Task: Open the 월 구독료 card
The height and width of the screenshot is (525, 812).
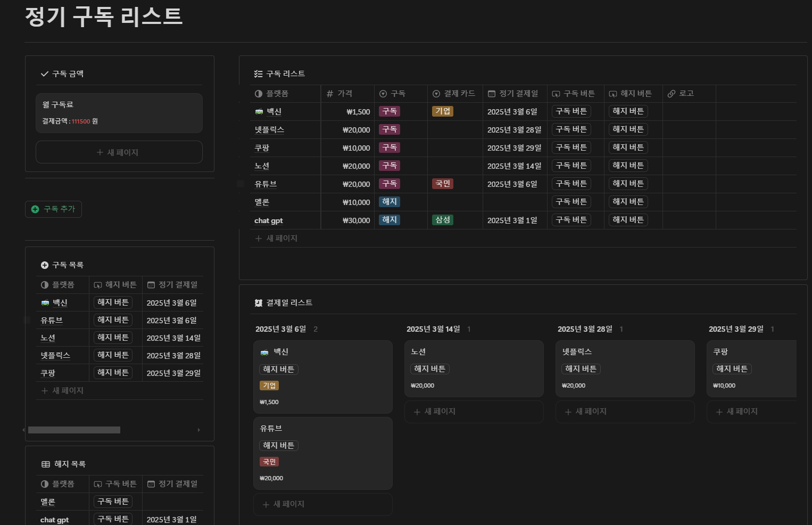Action: click(x=119, y=113)
